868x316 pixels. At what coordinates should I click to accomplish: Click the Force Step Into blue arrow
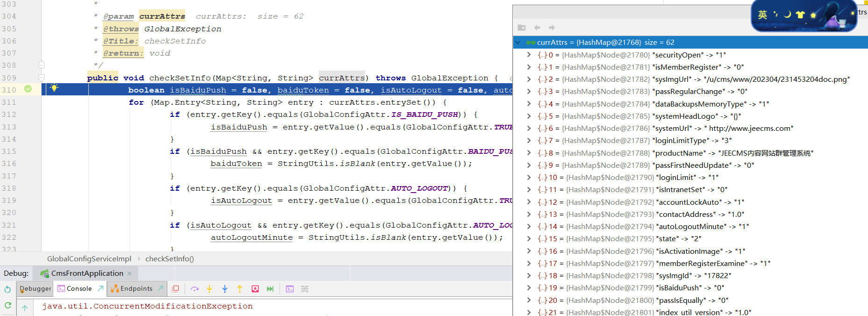pyautogui.click(x=225, y=289)
